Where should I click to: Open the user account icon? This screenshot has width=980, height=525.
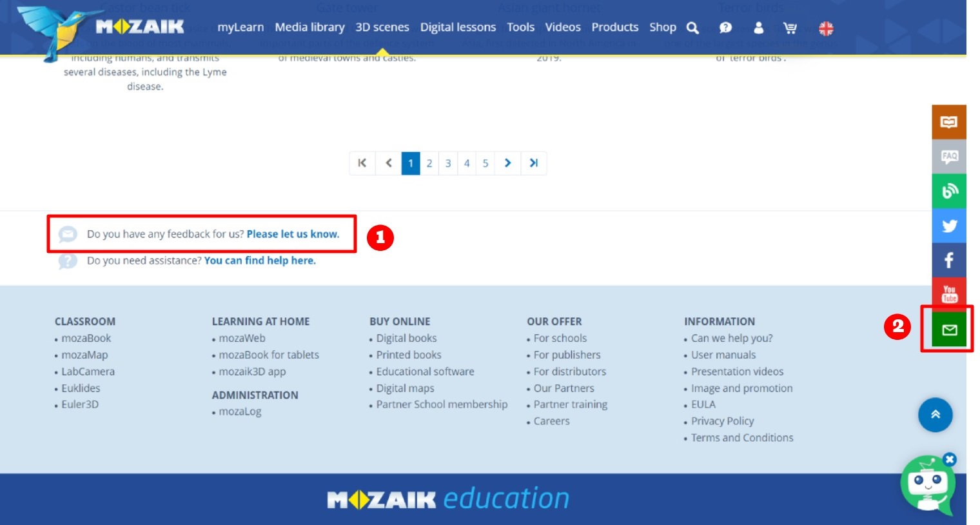tap(758, 28)
